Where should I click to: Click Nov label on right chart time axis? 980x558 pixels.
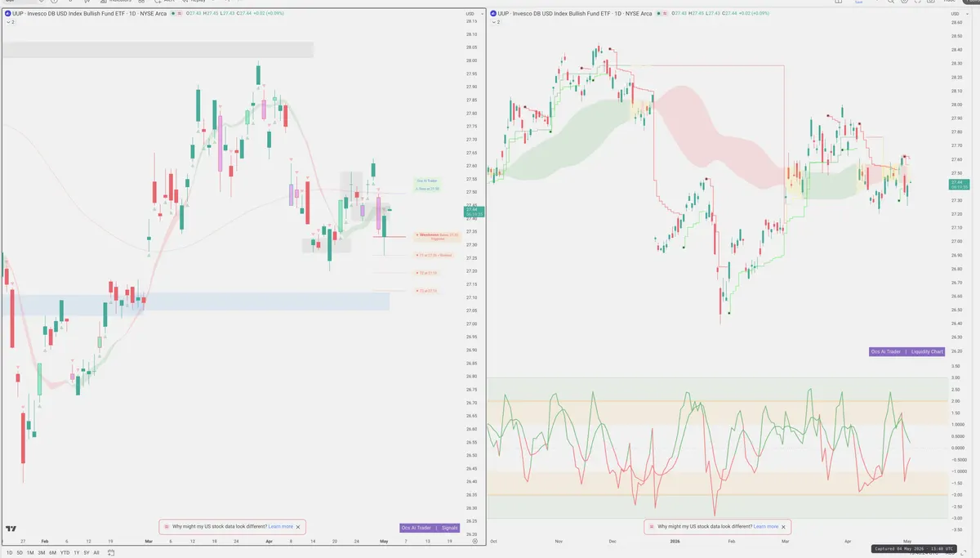559,541
